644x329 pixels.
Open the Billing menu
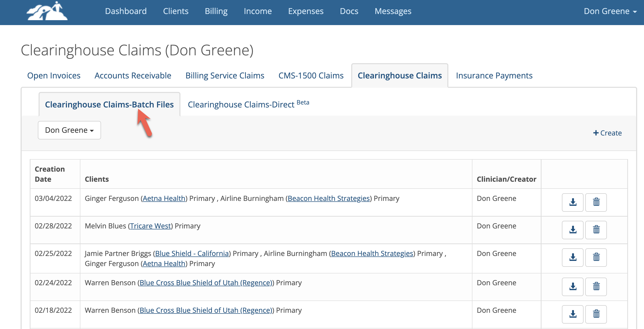click(x=216, y=11)
